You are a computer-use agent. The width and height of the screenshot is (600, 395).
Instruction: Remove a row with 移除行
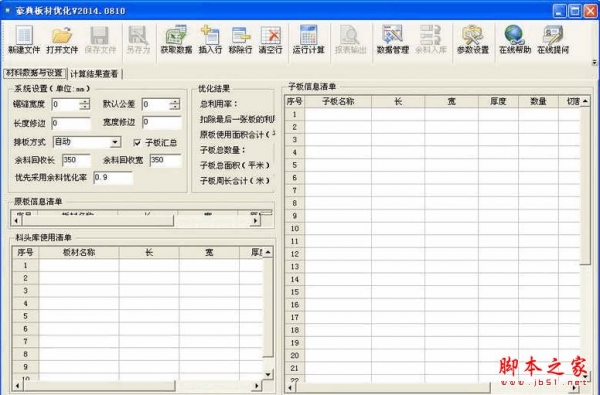click(240, 39)
